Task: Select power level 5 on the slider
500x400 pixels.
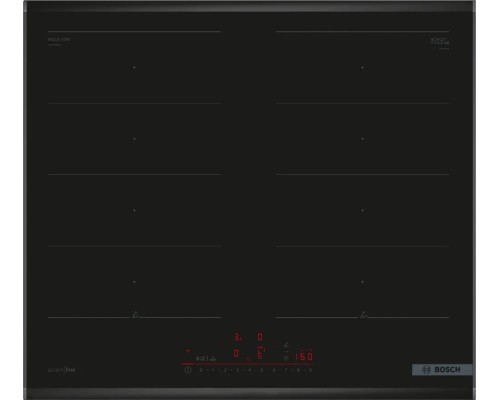Action: [x=262, y=370]
